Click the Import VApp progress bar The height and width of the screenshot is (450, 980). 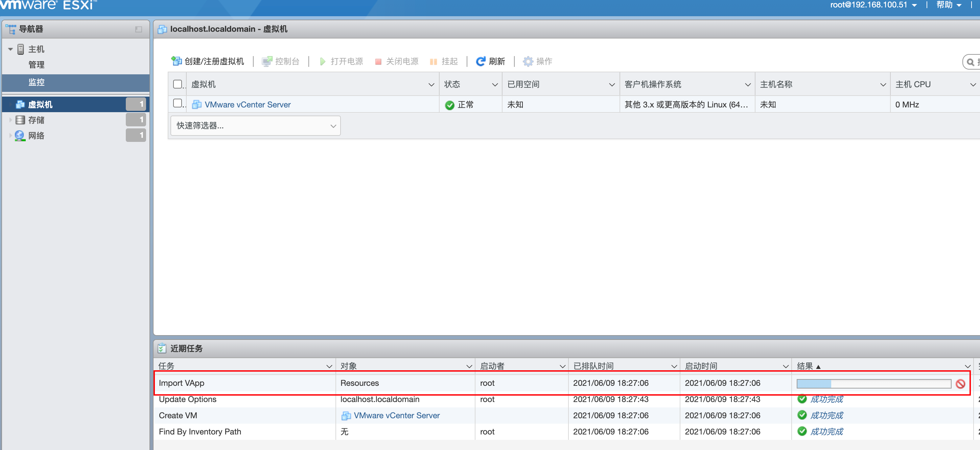coord(873,383)
